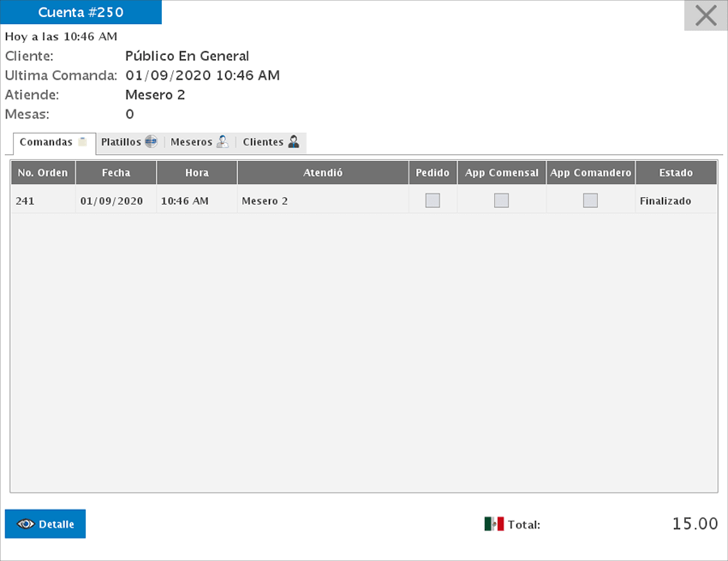
Task: Click the eye icon on Detalle button
Action: click(x=26, y=524)
